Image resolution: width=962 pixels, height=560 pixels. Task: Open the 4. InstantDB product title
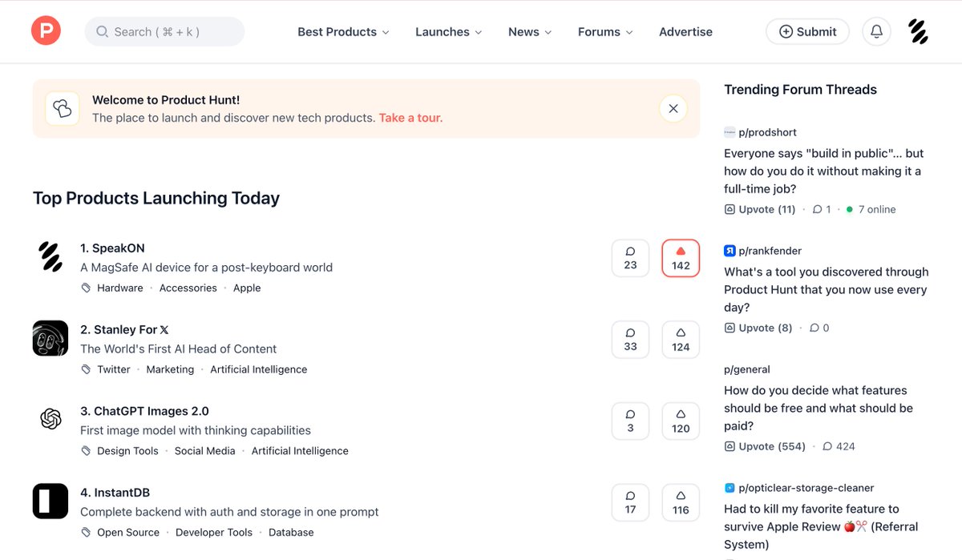point(115,493)
